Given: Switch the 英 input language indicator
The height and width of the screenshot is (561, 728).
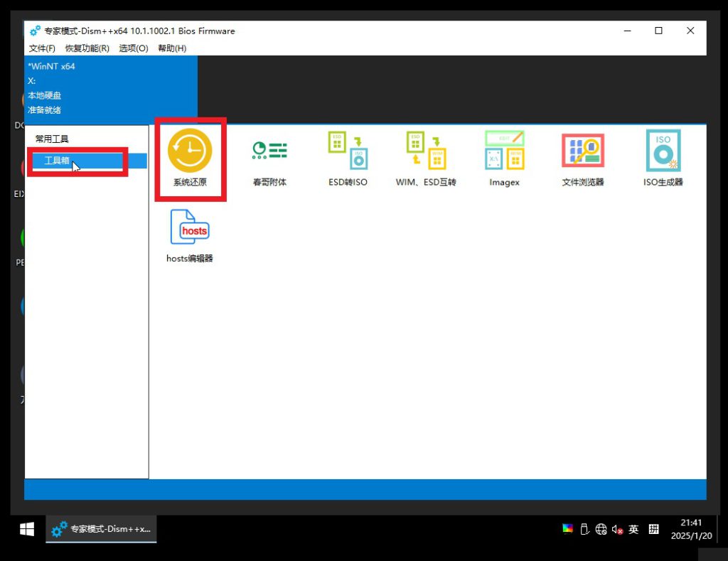Looking at the screenshot, I should coord(633,530).
